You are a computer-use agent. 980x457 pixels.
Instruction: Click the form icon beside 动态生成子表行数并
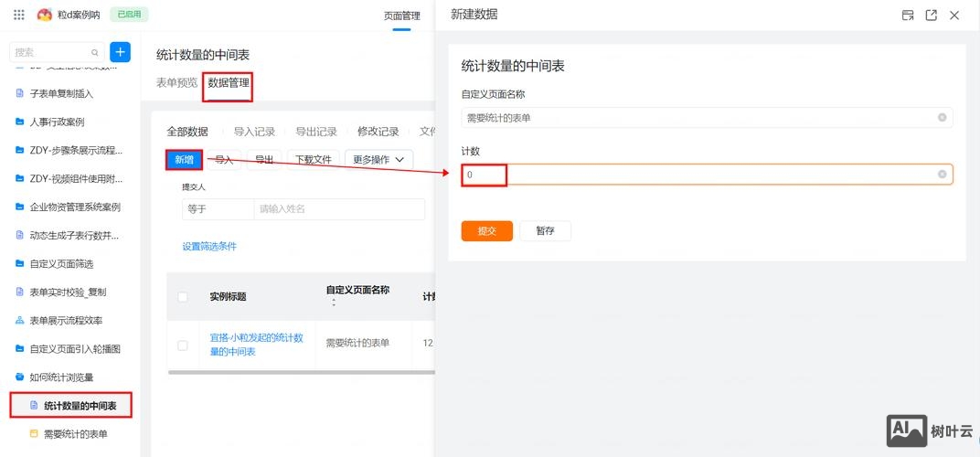tap(19, 236)
